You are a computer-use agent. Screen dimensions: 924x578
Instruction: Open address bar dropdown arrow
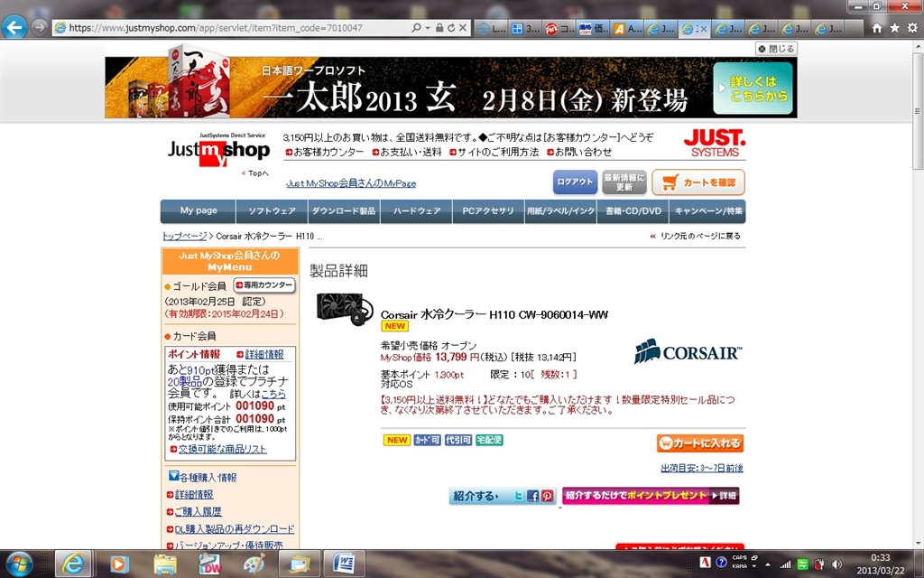click(x=427, y=28)
